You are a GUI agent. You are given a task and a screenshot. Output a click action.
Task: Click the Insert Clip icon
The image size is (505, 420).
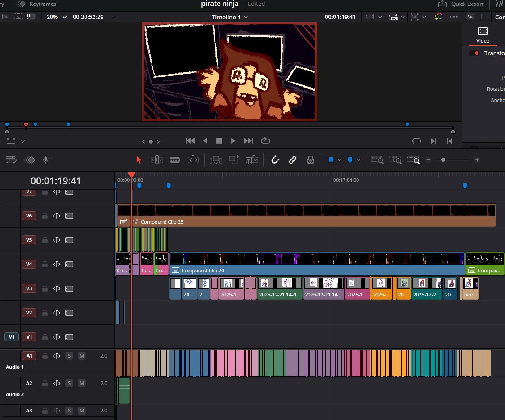216,160
